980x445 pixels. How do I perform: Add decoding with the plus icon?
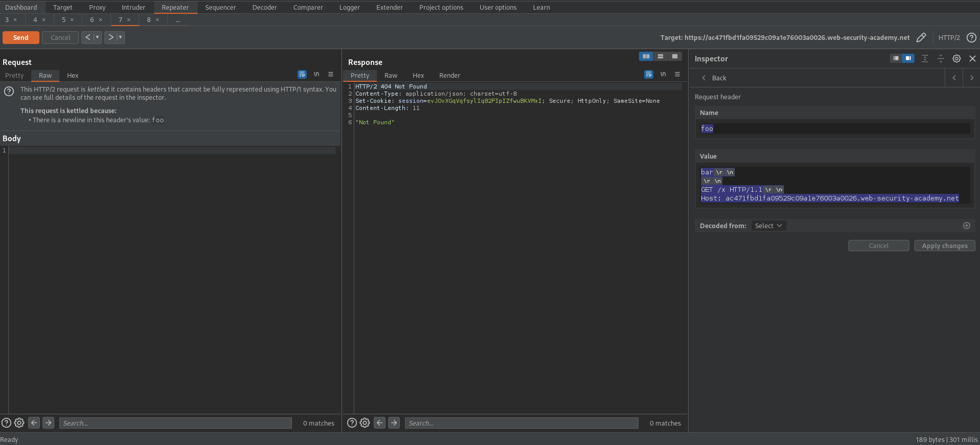[967, 226]
